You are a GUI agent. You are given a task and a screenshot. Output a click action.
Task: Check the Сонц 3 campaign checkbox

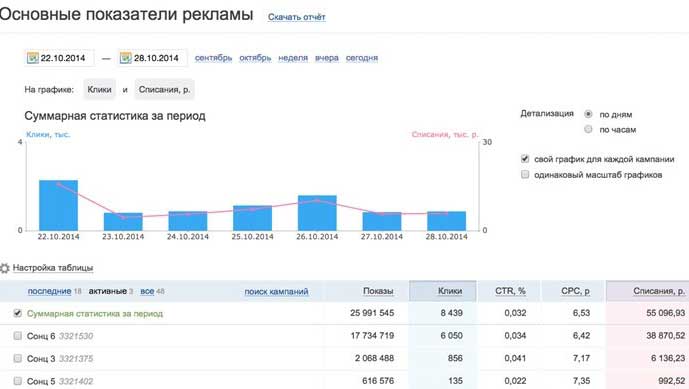[18, 359]
